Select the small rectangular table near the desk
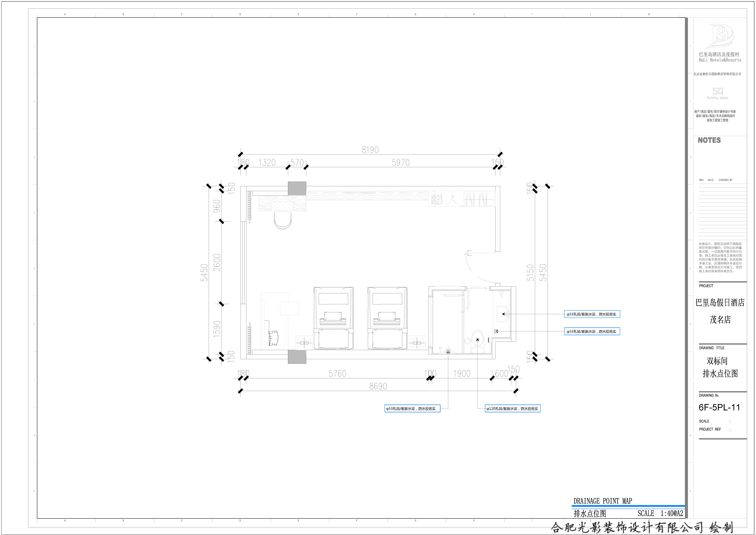Image resolution: width=756 pixels, height=535 pixels. (x=289, y=309)
